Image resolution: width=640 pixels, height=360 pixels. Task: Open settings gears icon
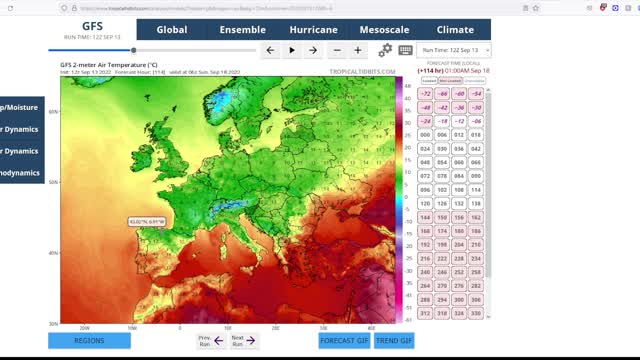point(385,50)
